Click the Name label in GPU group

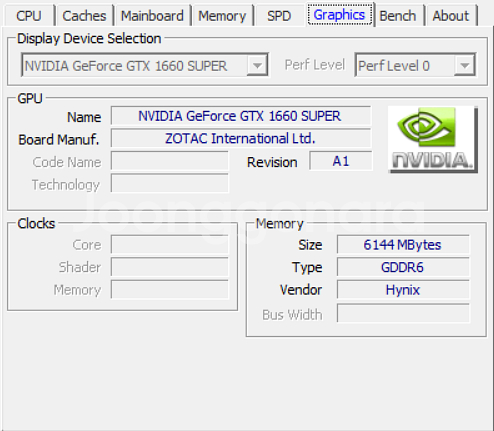84,117
